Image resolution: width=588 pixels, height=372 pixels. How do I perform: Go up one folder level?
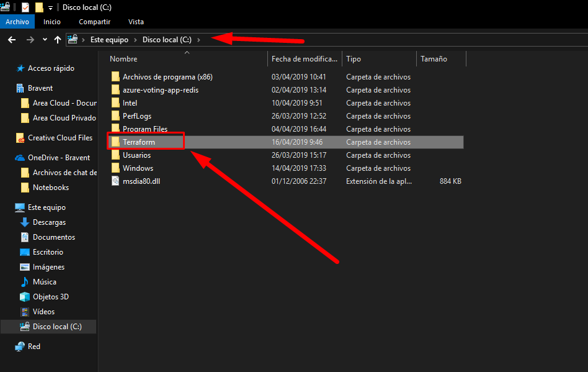58,40
